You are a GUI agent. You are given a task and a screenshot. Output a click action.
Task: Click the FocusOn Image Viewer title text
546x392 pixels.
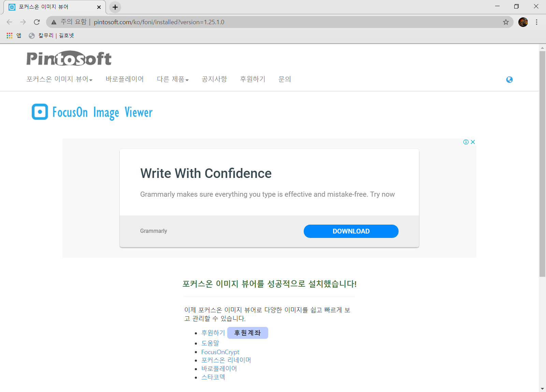(x=102, y=112)
